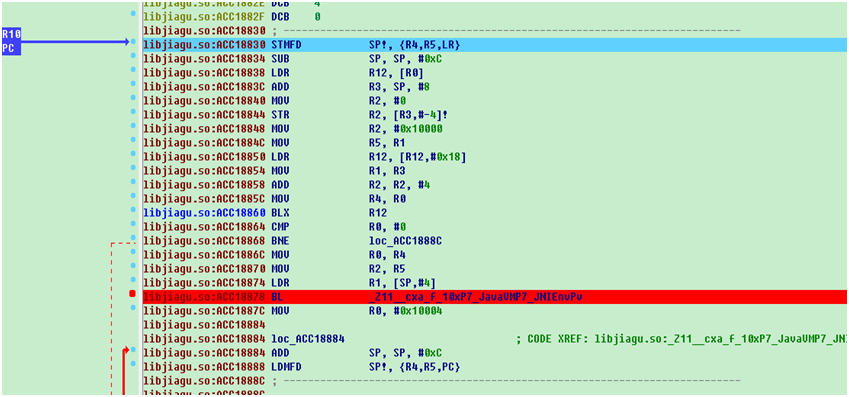Click the address libjiagu.so:ACC18840
Screen dimensions: 849x397
204,101
